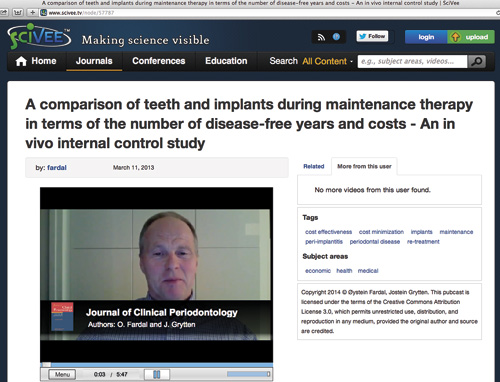Viewport: 500px width, 382px height.
Task: Click the blue round icon beside RSS
Action: pyautogui.click(x=336, y=37)
